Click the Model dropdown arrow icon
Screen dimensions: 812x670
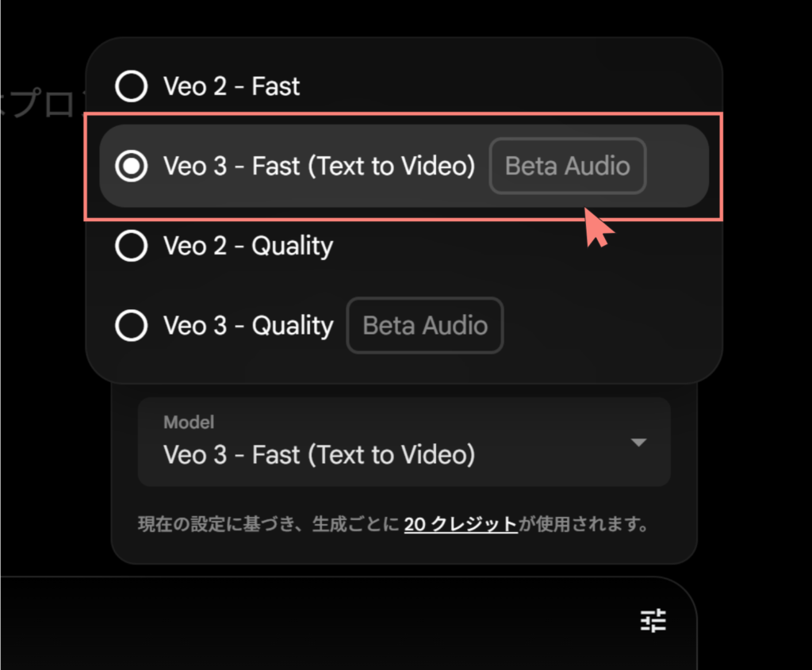point(638,442)
